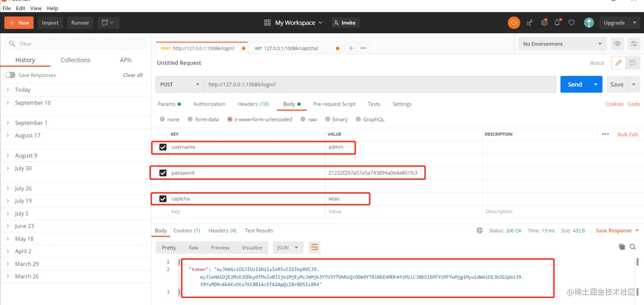
Task: Open the Authorization tab
Action: (x=209, y=104)
